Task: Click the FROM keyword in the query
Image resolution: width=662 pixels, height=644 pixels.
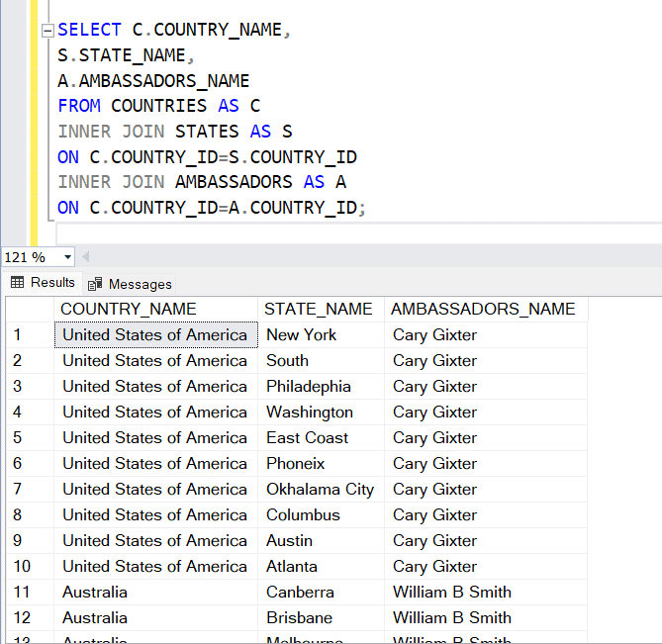Action: 79,106
